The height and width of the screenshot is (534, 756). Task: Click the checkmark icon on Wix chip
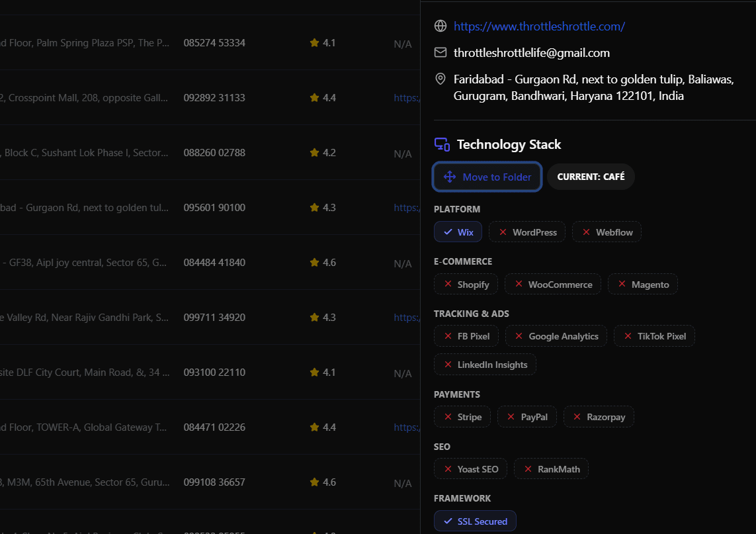tap(448, 232)
